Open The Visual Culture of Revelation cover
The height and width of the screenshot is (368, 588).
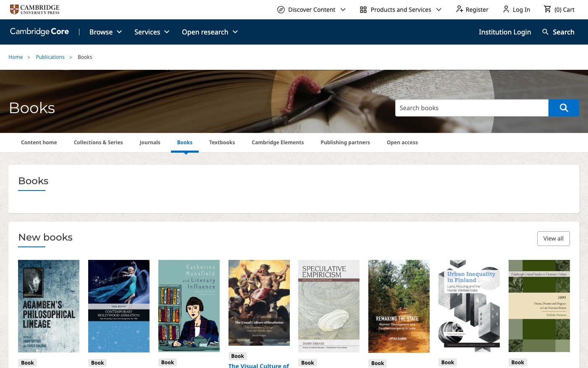259,303
